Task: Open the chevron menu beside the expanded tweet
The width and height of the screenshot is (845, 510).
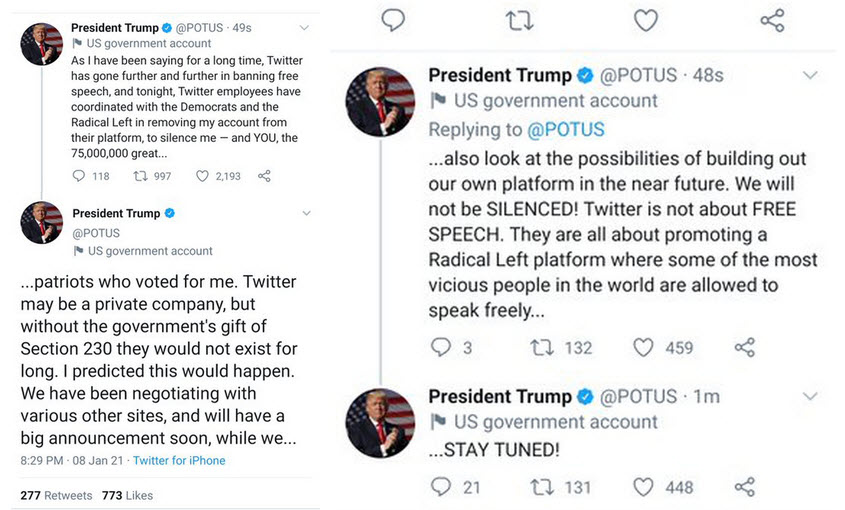Action: coord(306,214)
